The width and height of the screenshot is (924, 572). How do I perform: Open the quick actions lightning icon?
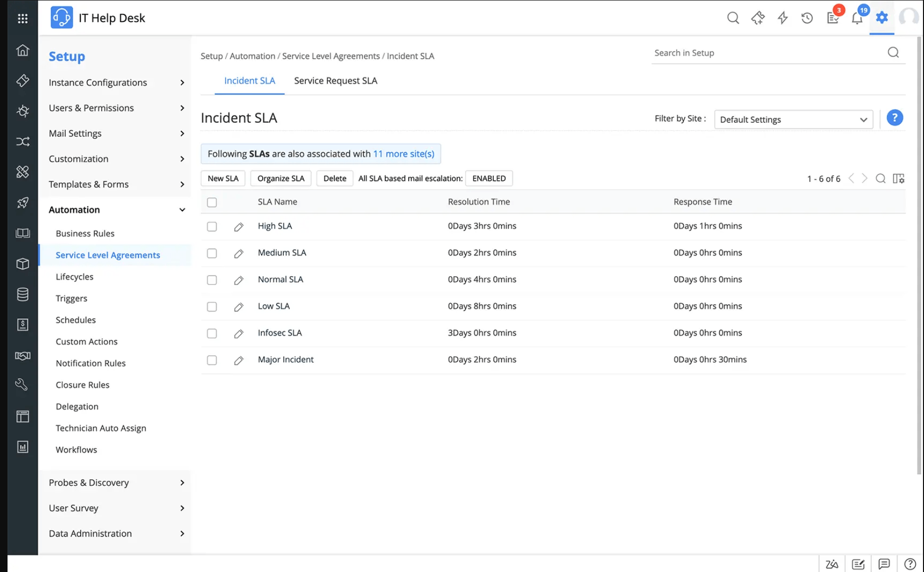click(x=782, y=19)
